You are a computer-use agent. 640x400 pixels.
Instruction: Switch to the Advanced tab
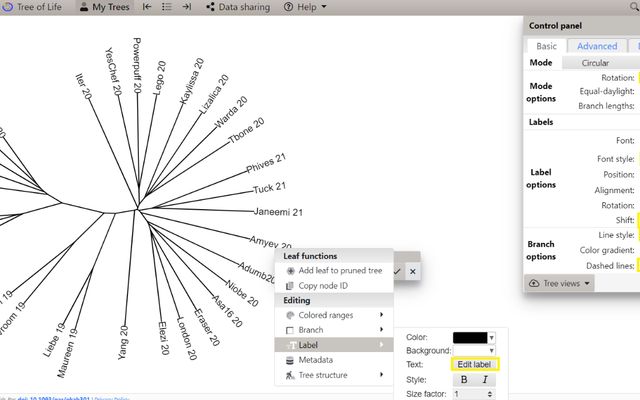(x=597, y=46)
